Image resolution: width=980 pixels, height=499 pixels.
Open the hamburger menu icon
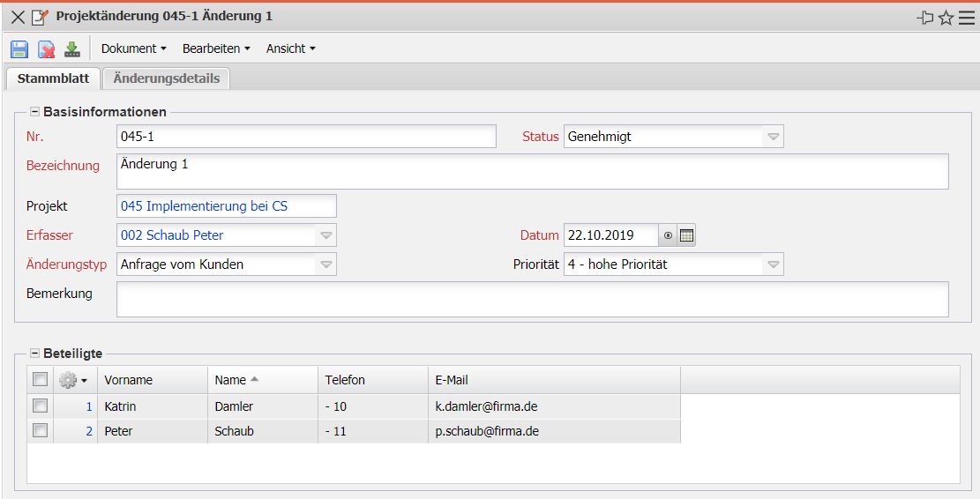click(967, 18)
